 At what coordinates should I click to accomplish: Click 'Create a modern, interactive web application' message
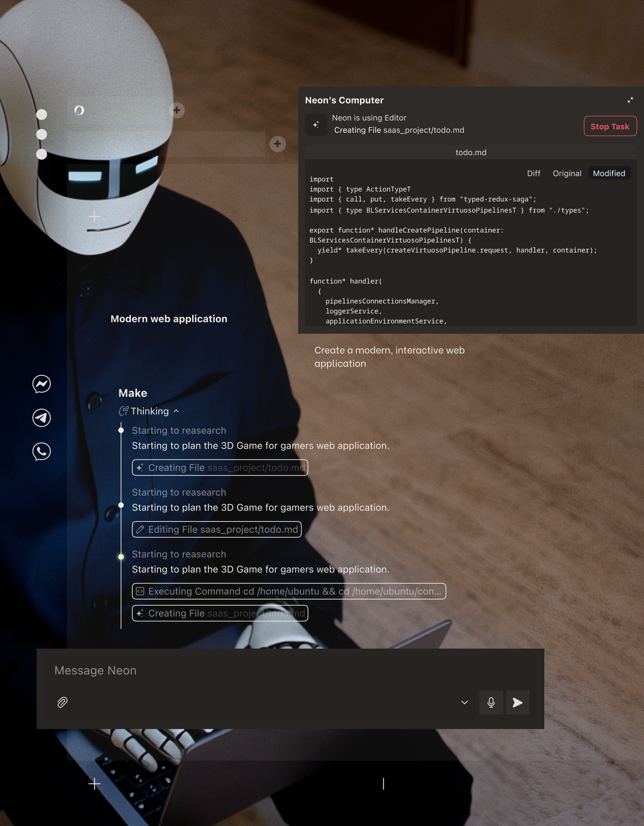click(390, 357)
